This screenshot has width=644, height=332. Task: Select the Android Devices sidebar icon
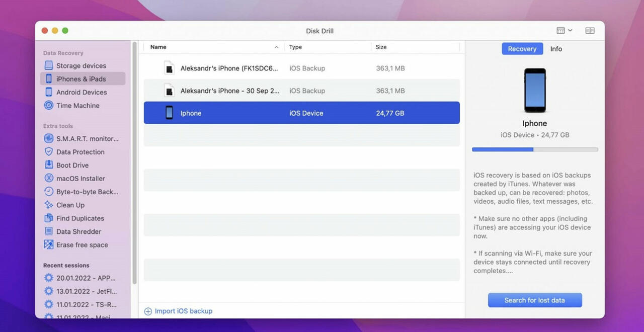tap(48, 92)
